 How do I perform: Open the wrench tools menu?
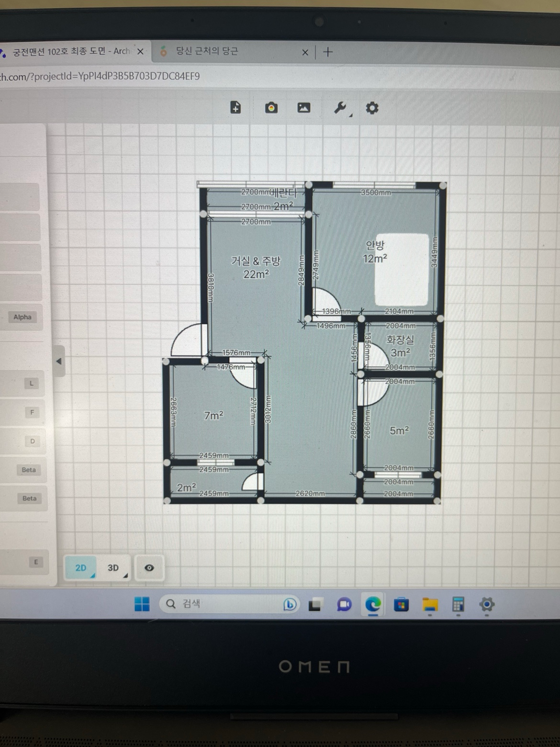[x=341, y=108]
